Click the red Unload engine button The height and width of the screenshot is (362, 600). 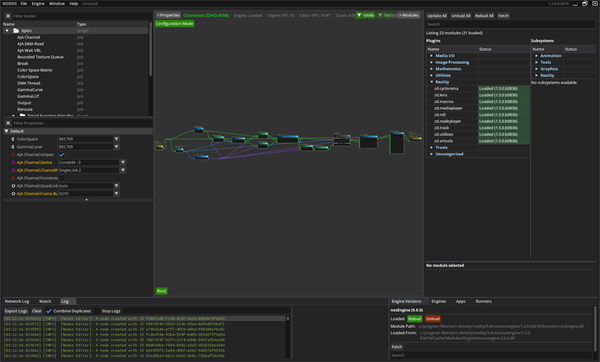click(x=433, y=319)
